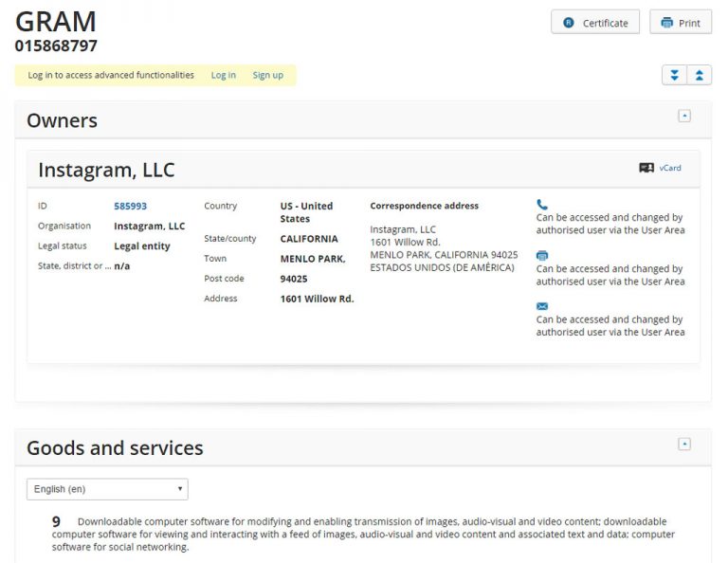Click the Goods and services heading
The image size is (728, 563).
pyautogui.click(x=115, y=448)
